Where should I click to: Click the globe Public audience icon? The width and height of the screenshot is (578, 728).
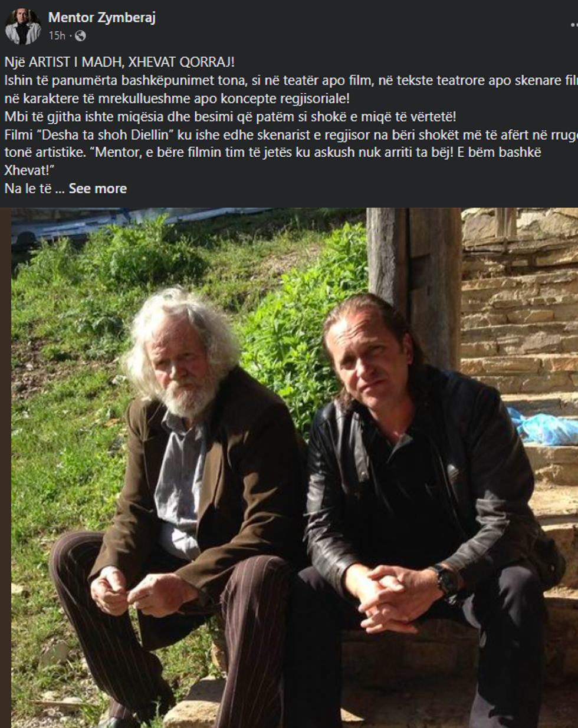pos(80,36)
